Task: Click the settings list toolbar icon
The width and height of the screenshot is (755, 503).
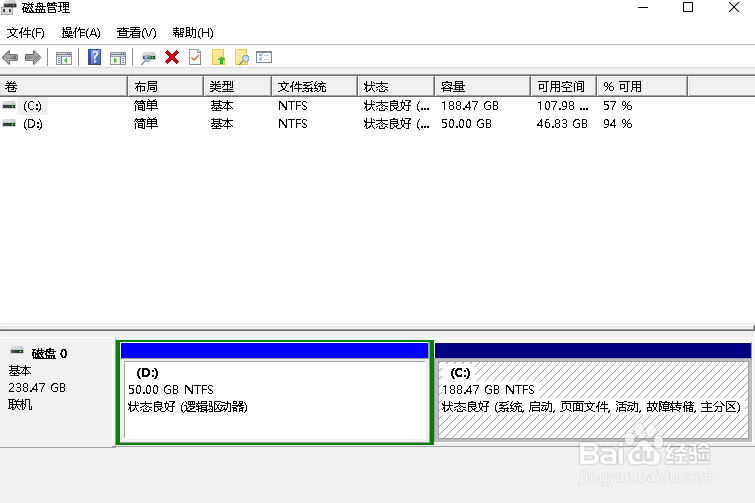Action: (264, 57)
